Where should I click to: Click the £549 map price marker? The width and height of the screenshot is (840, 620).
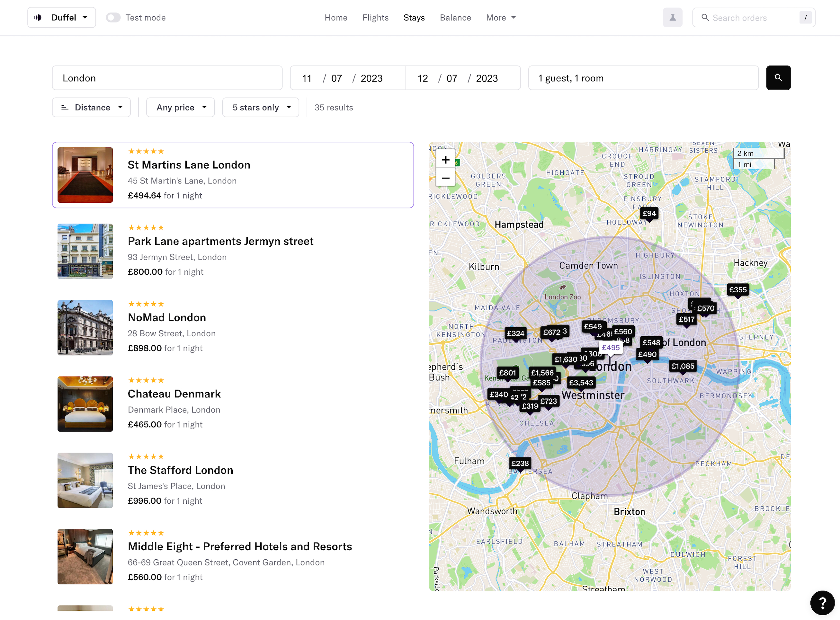pos(592,326)
